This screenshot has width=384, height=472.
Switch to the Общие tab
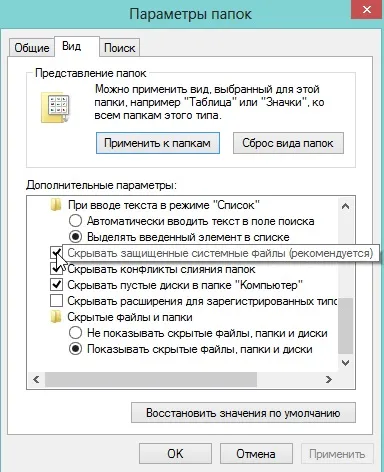(x=32, y=48)
